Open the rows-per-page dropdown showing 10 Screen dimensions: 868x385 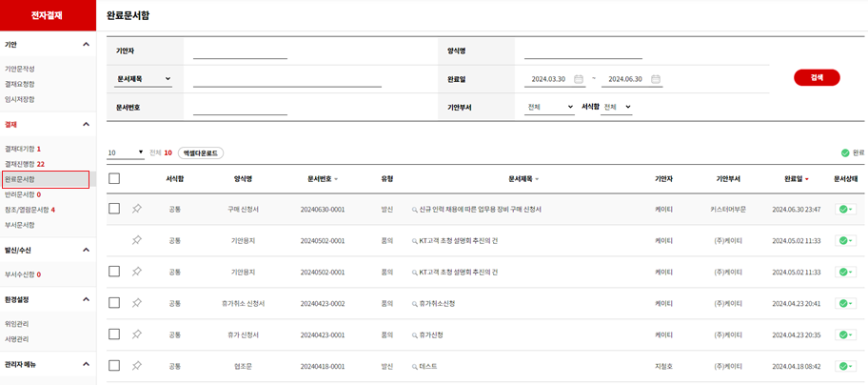click(126, 152)
